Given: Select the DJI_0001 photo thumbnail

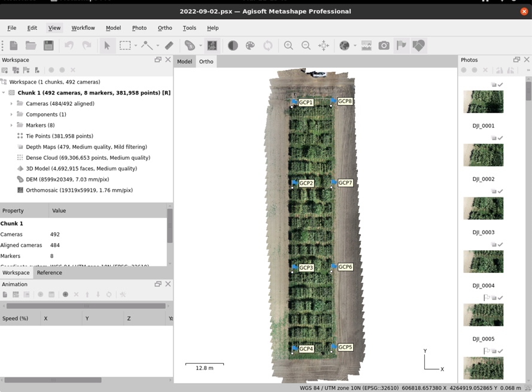Looking at the screenshot, I should tap(483, 102).
